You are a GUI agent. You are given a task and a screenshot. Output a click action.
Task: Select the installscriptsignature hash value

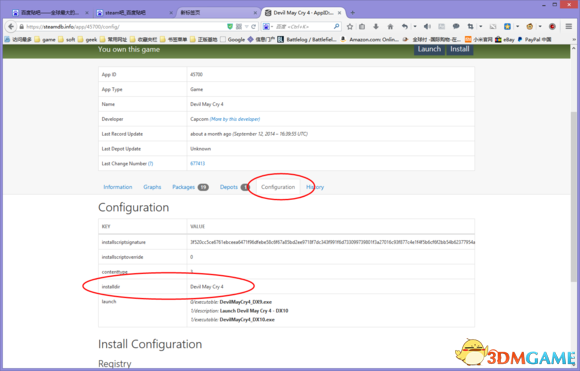(x=332, y=242)
